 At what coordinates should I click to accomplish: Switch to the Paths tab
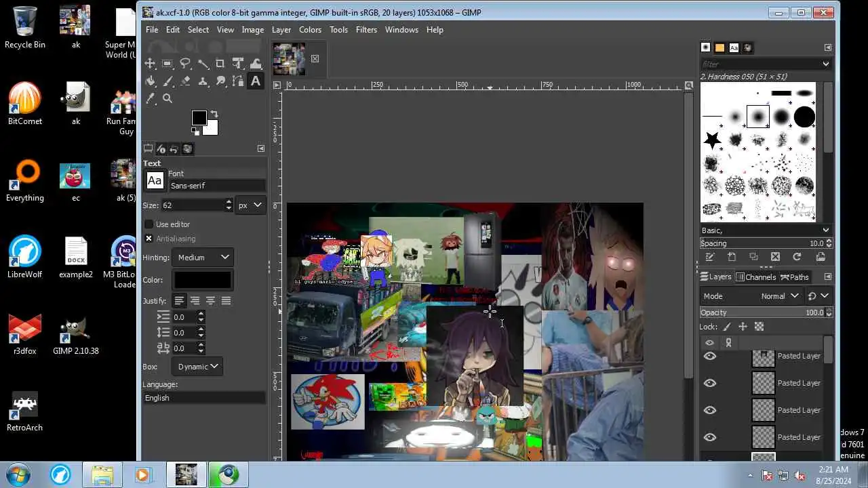point(795,277)
